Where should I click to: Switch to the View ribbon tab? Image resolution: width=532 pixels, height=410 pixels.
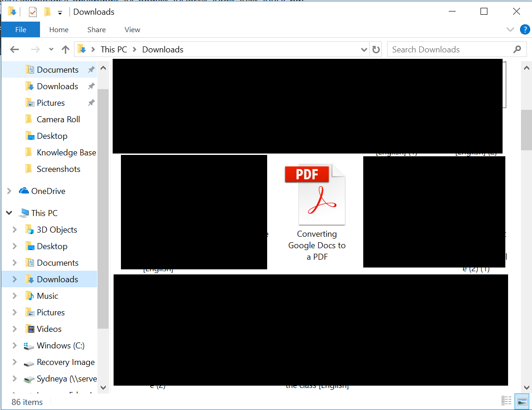point(132,30)
